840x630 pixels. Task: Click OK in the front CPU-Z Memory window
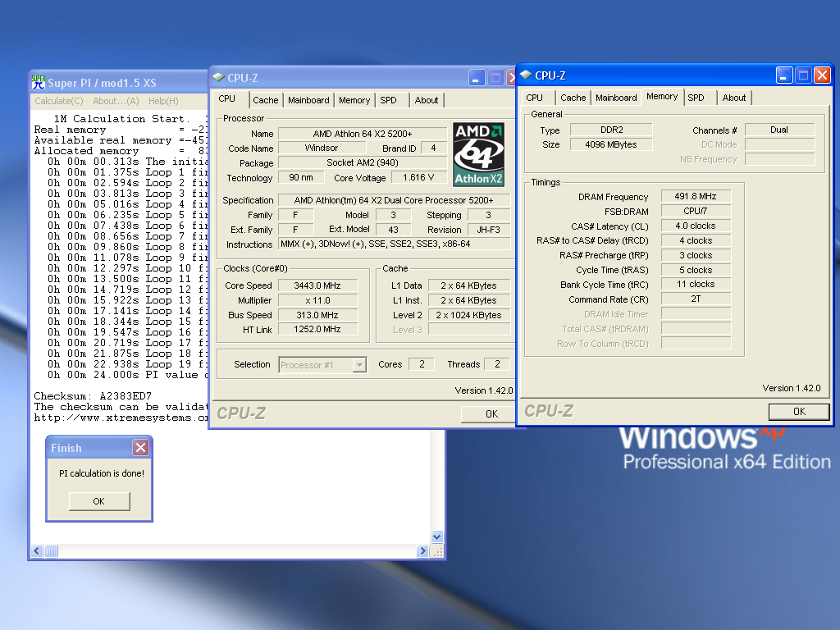[799, 412]
